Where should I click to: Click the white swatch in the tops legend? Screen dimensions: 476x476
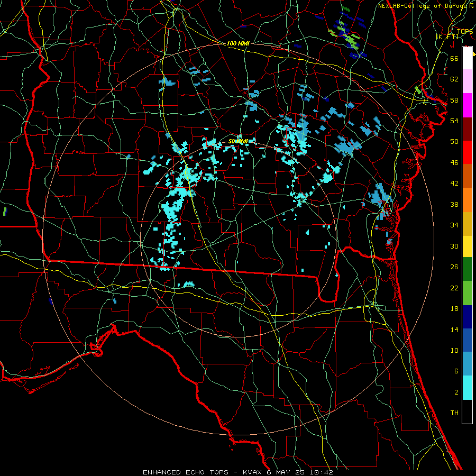(467, 58)
